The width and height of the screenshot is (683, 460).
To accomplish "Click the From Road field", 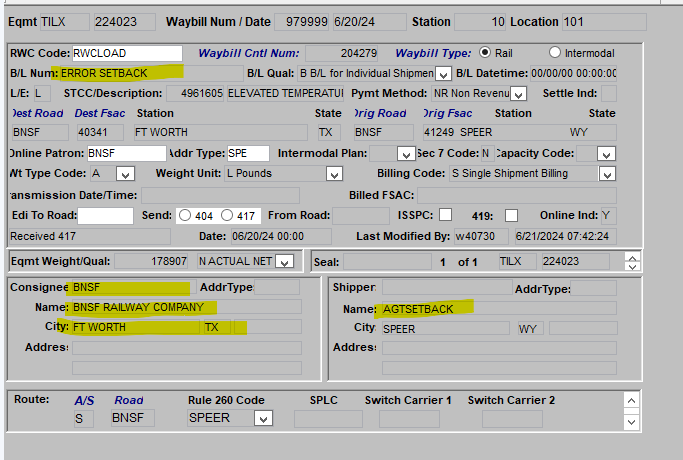I will click(x=361, y=216).
